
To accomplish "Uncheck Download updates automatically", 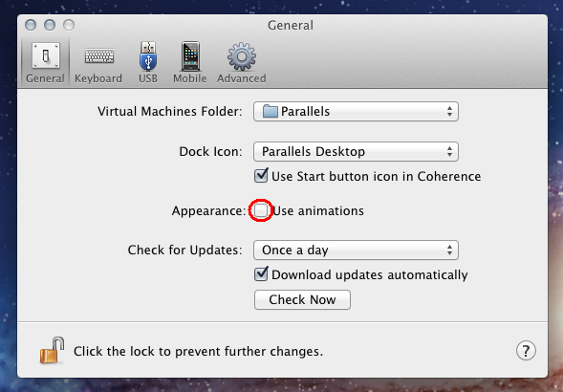I will 261,274.
